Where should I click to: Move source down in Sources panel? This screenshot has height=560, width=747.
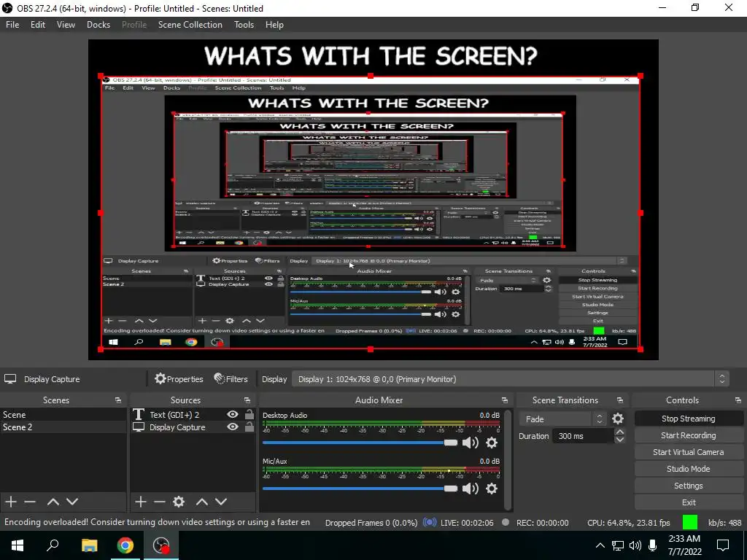pos(221,502)
